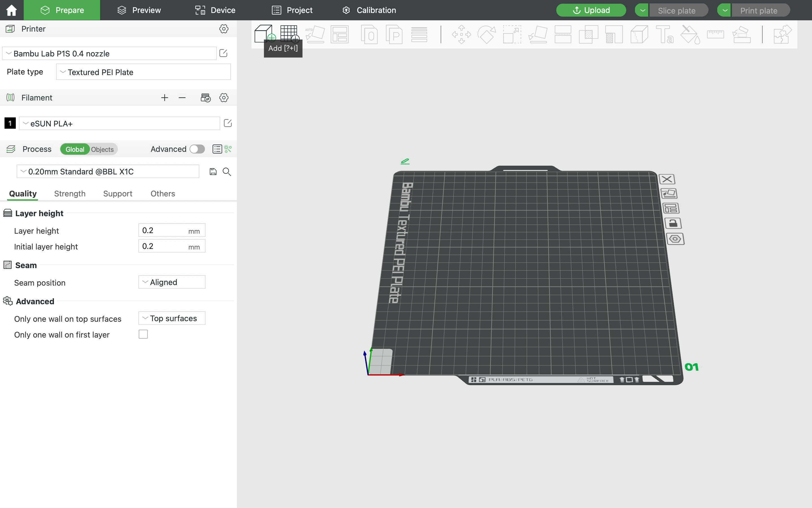Select the Supports painting tool icon
The width and height of the screenshot is (812, 508).
pyautogui.click(x=614, y=34)
